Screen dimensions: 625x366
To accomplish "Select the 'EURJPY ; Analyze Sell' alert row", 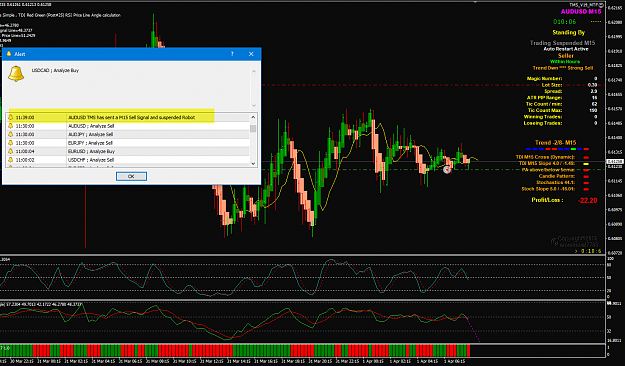I will point(128,143).
